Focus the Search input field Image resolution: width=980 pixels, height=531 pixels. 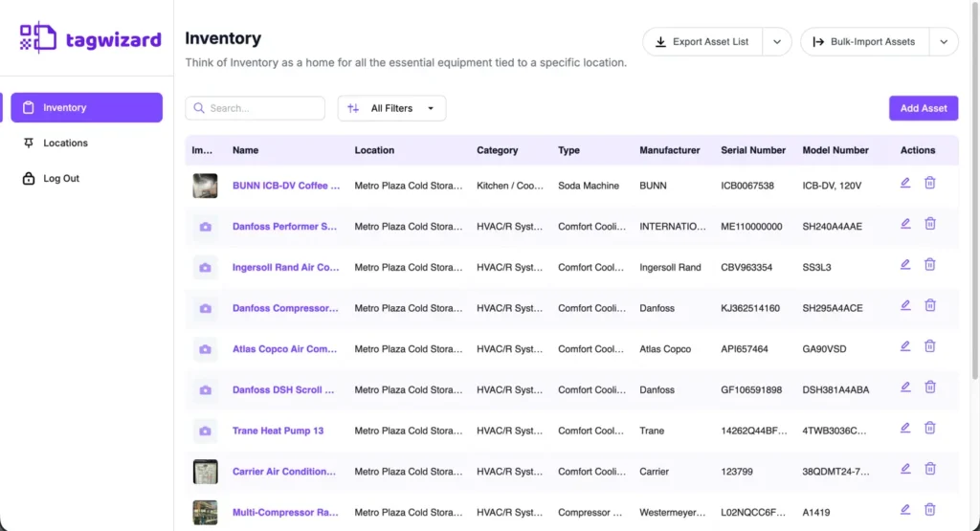pos(255,108)
